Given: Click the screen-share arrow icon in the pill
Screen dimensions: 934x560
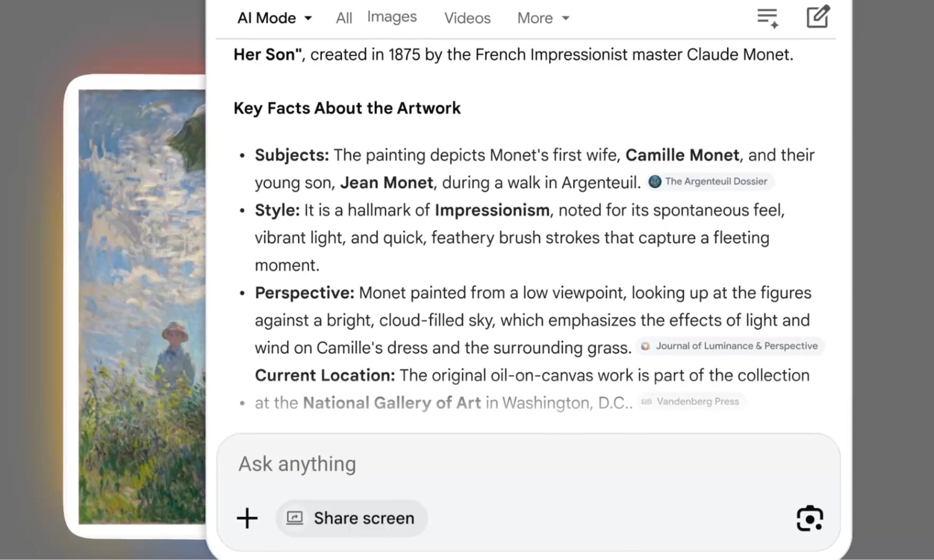Looking at the screenshot, I should click(x=294, y=518).
